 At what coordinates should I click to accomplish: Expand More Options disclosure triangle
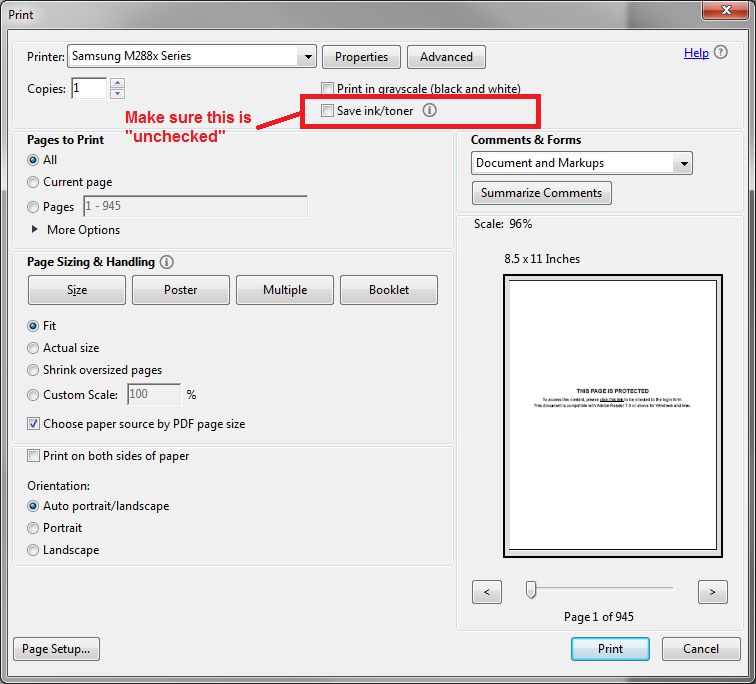pos(36,230)
